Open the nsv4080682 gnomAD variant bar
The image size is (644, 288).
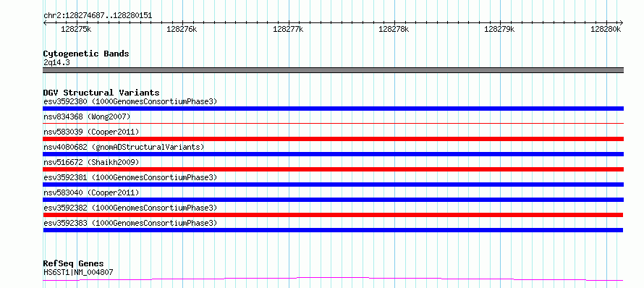point(333,154)
